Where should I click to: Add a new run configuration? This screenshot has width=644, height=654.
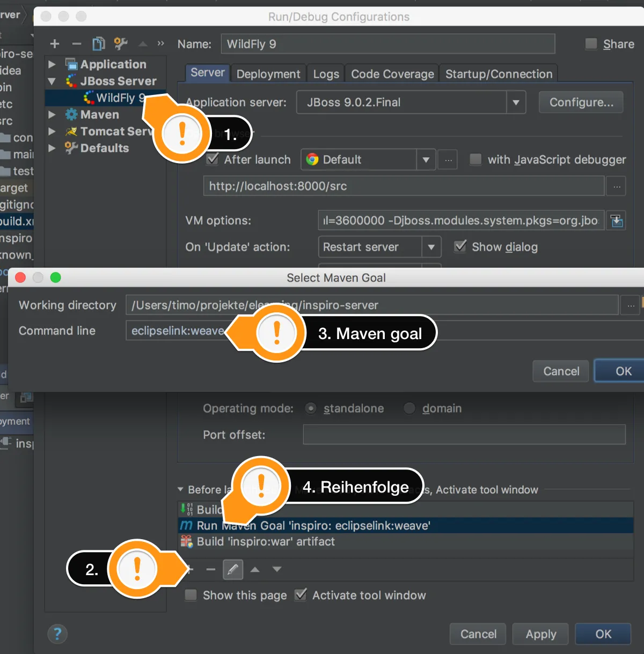55,44
